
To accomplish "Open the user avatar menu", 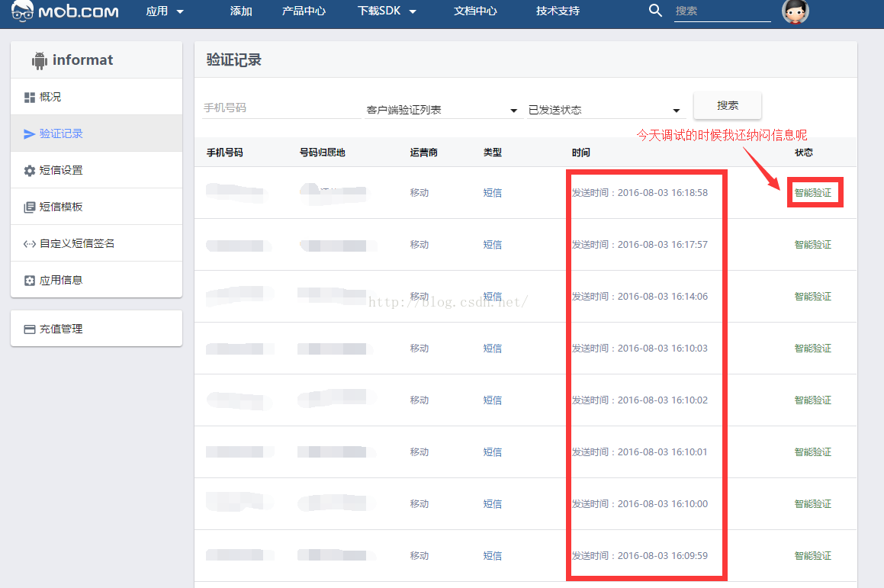I will [796, 11].
